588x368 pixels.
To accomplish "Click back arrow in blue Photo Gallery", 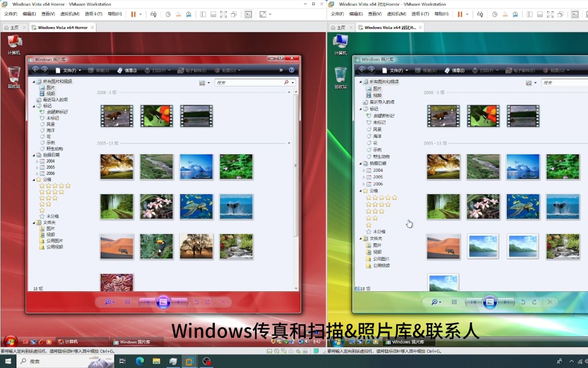I will click(x=362, y=70).
